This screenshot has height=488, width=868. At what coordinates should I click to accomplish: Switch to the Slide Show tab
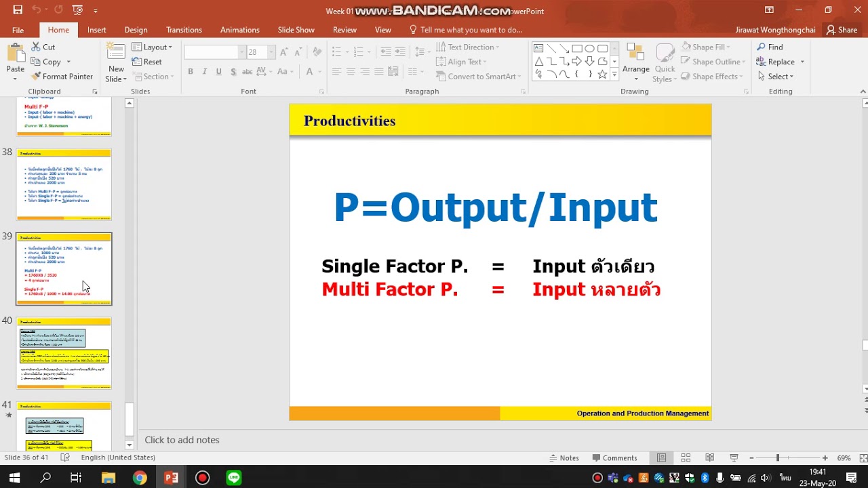(296, 30)
